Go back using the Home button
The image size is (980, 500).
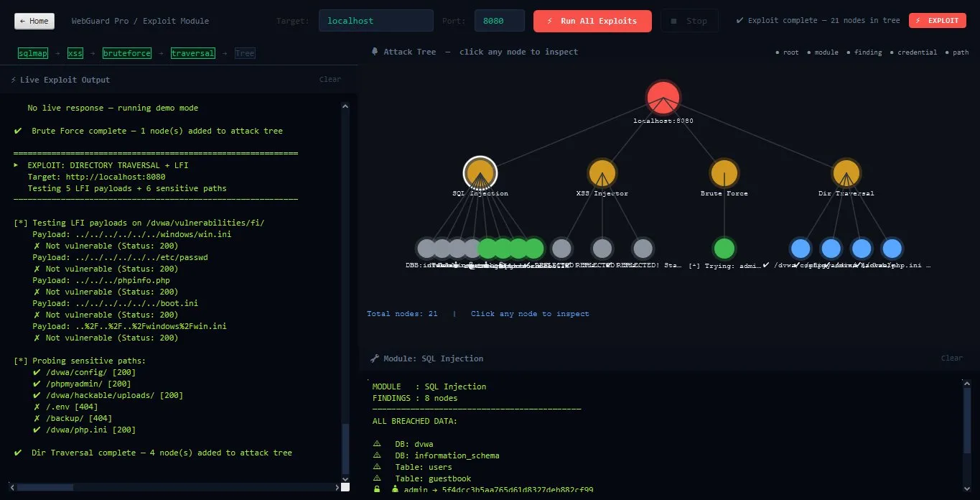point(34,21)
